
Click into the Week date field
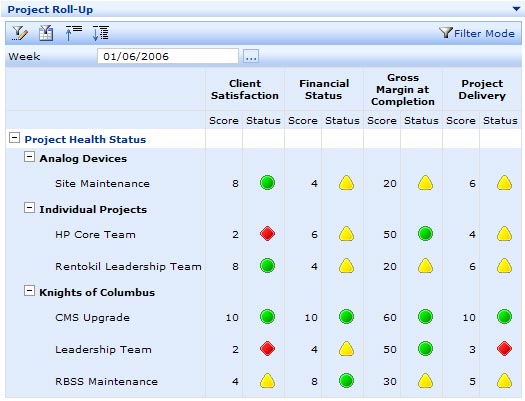click(x=168, y=56)
